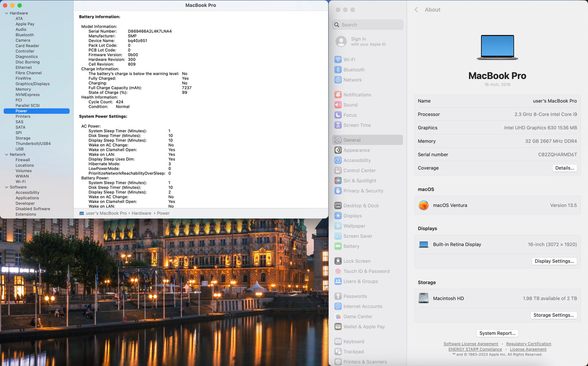
Task: Click the back chevron beside About
Action: (x=416, y=10)
